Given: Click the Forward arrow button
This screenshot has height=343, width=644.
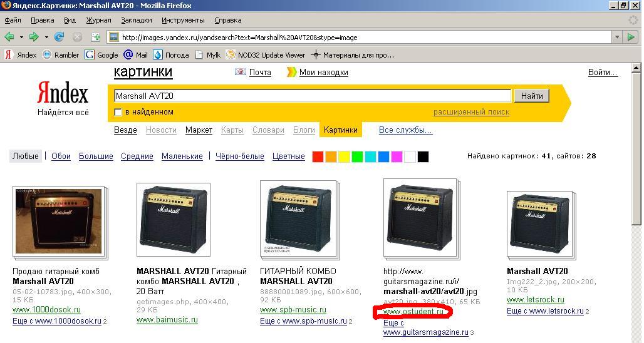Looking at the screenshot, I should click(34, 37).
